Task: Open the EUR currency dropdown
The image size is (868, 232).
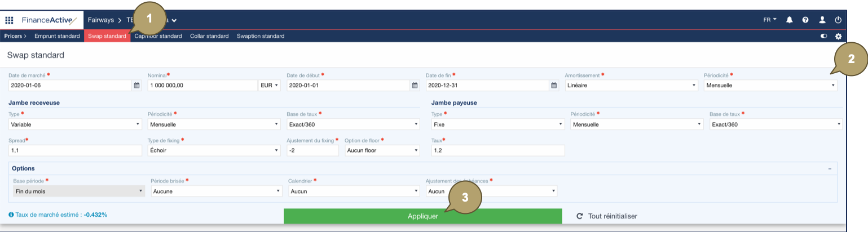Action: (270, 86)
